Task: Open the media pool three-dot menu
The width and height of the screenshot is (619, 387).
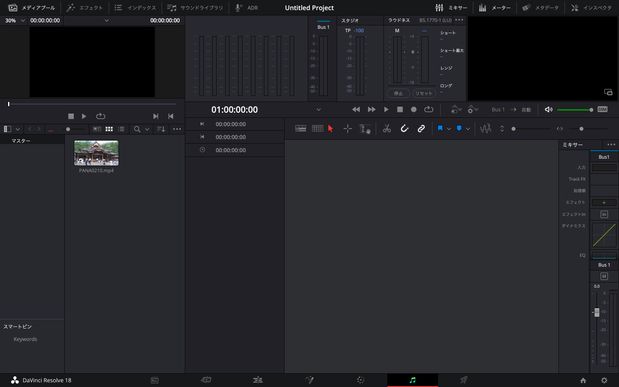Action: 177,129
